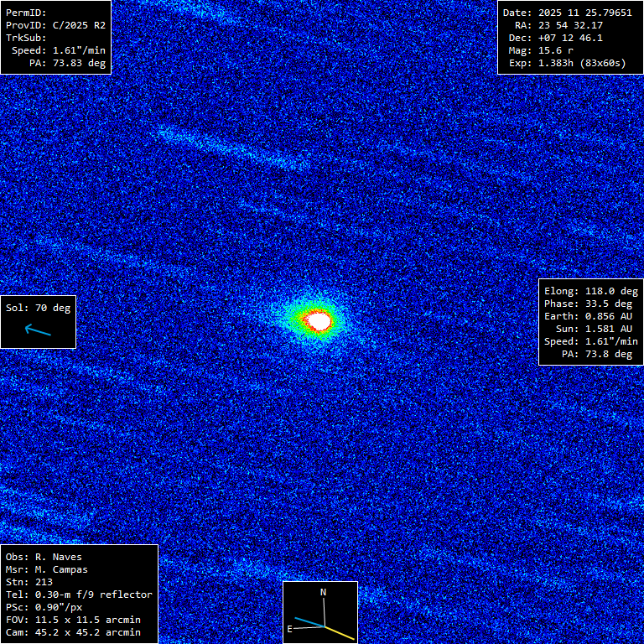Click the N label on the compass
644x644 pixels.
324,592
